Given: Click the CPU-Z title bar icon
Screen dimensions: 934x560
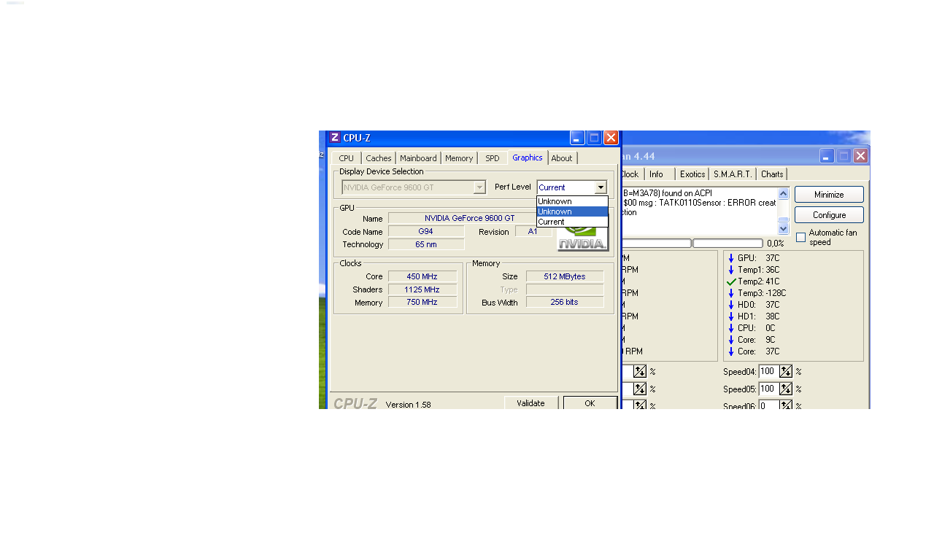Looking at the screenshot, I should point(335,138).
